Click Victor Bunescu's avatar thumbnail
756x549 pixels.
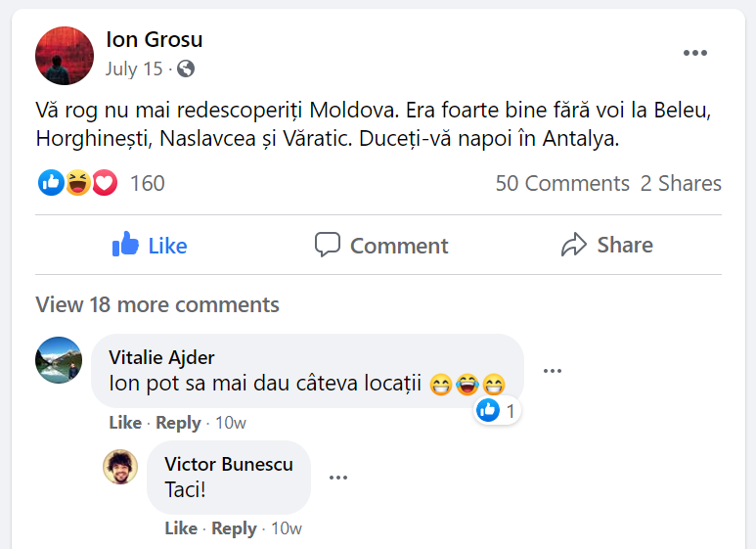(120, 467)
